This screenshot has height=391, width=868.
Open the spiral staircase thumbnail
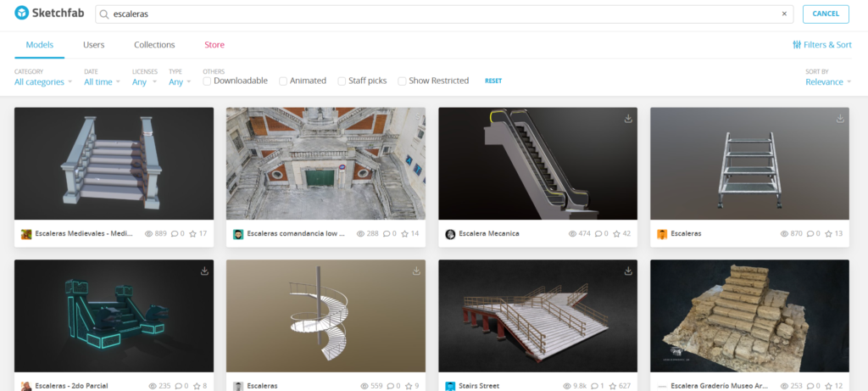tap(325, 316)
